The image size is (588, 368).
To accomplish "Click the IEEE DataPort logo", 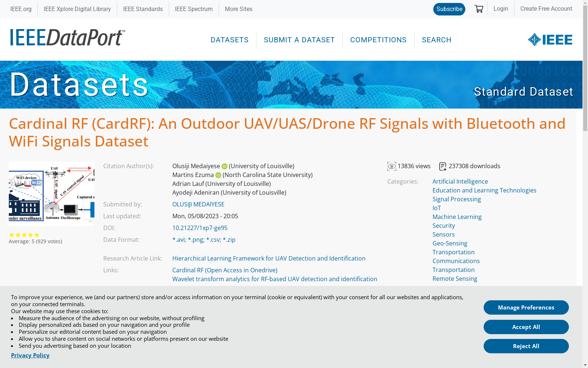I will pos(68,38).
